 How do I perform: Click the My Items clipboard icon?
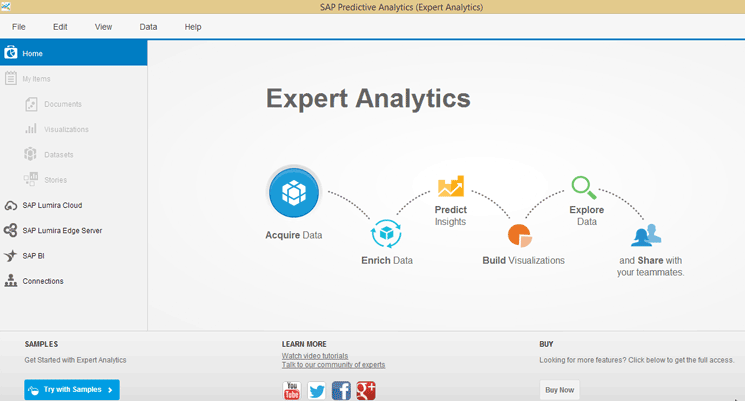coord(10,78)
